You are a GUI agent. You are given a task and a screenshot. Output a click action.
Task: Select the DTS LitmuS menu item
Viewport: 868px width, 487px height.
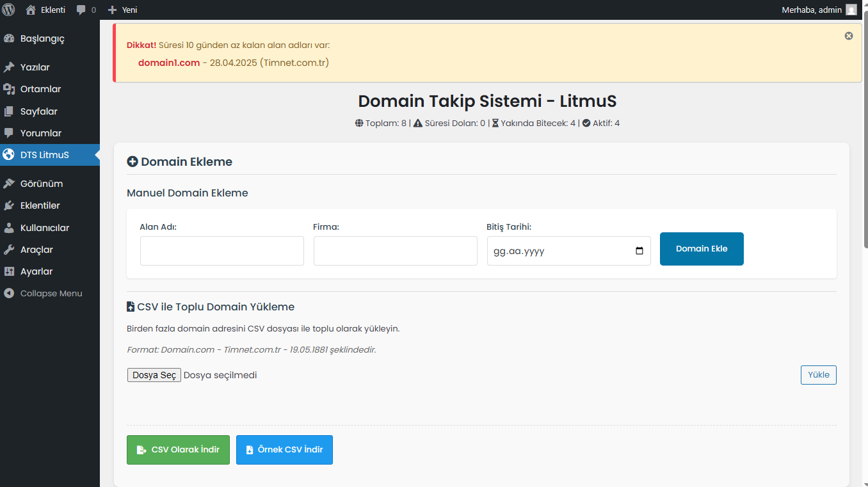coord(50,155)
